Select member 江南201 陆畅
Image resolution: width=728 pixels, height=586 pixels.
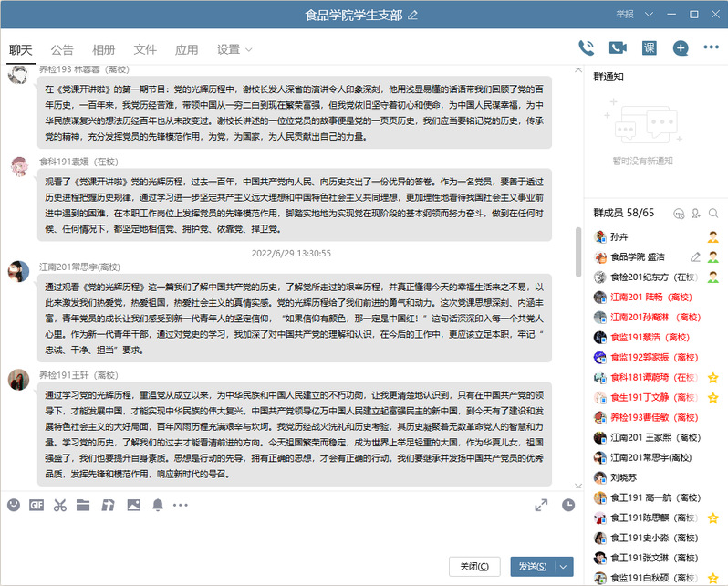[x=656, y=297]
